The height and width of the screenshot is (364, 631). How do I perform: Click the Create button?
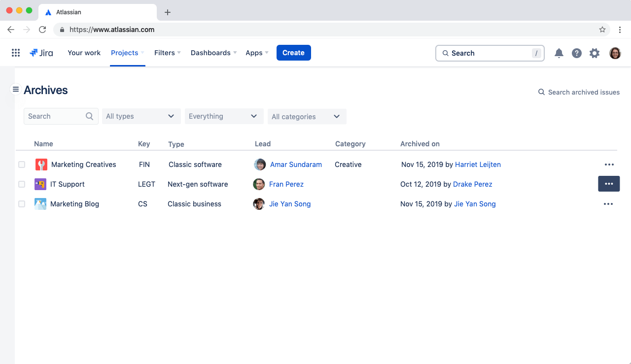tap(293, 53)
